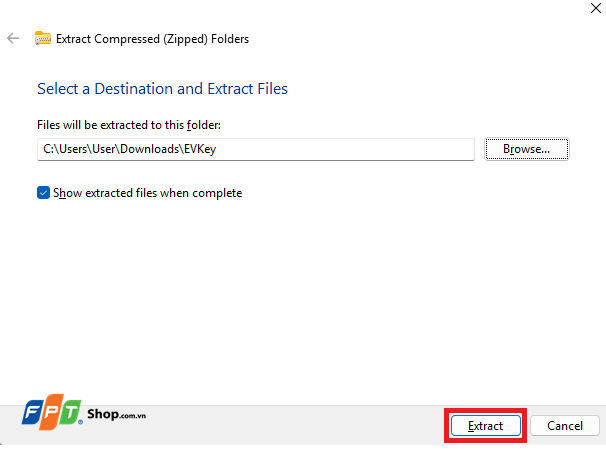
Task: Click the 'Extract Compressed (Zipped) Folders' title text
Action: tap(152, 39)
